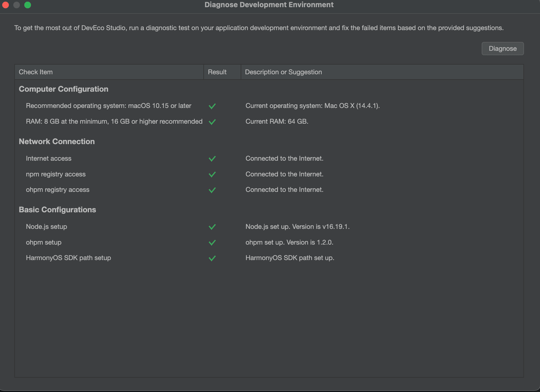
Task: Click 'Current operating system: Mac OS X (14.4.1).' text
Action: tap(313, 106)
